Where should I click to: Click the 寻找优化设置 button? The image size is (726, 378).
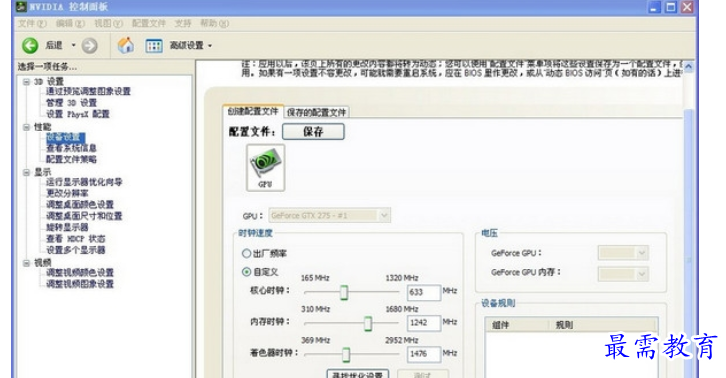click(357, 373)
